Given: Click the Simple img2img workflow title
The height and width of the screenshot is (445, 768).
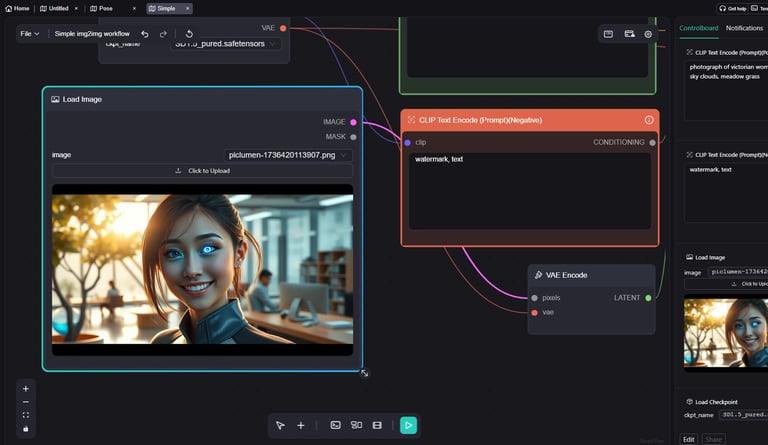Looking at the screenshot, I should (92, 34).
